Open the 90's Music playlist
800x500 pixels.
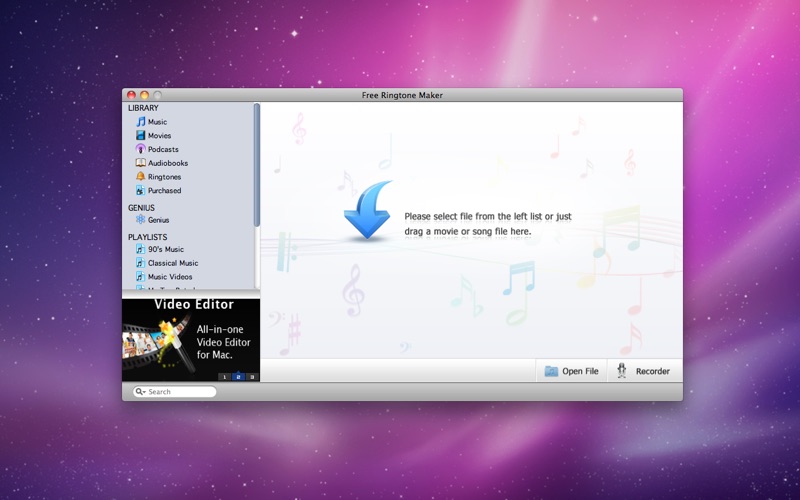[165, 249]
